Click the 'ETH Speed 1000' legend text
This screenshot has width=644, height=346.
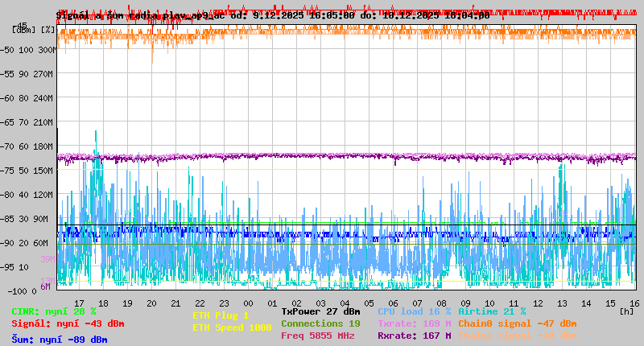pyautogui.click(x=233, y=327)
